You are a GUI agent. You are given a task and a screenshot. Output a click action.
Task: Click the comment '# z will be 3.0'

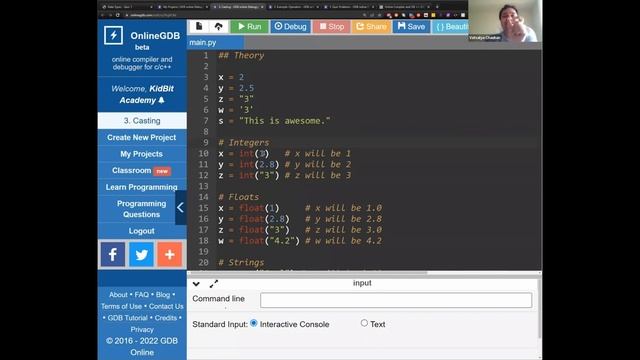(x=343, y=230)
